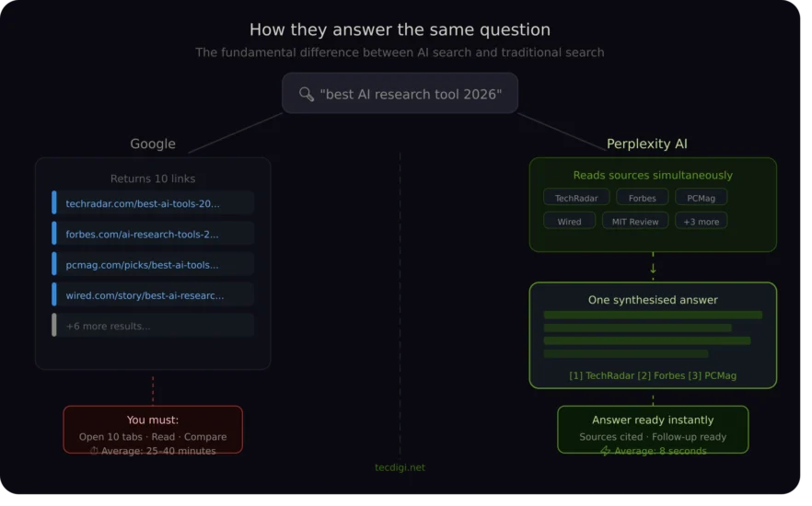Click the "[1] TechRadar [2] Forbes [3] PCMag" citations
The height and width of the screenshot is (506, 812).
653,375
